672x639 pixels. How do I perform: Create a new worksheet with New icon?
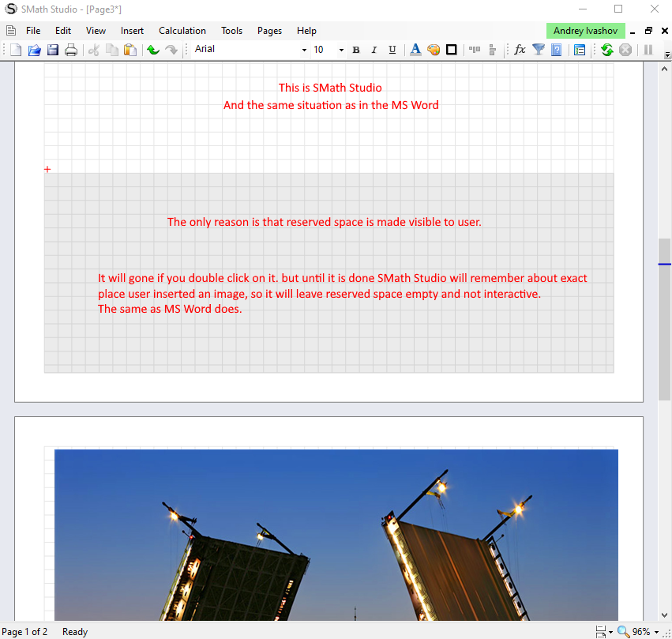pos(16,50)
